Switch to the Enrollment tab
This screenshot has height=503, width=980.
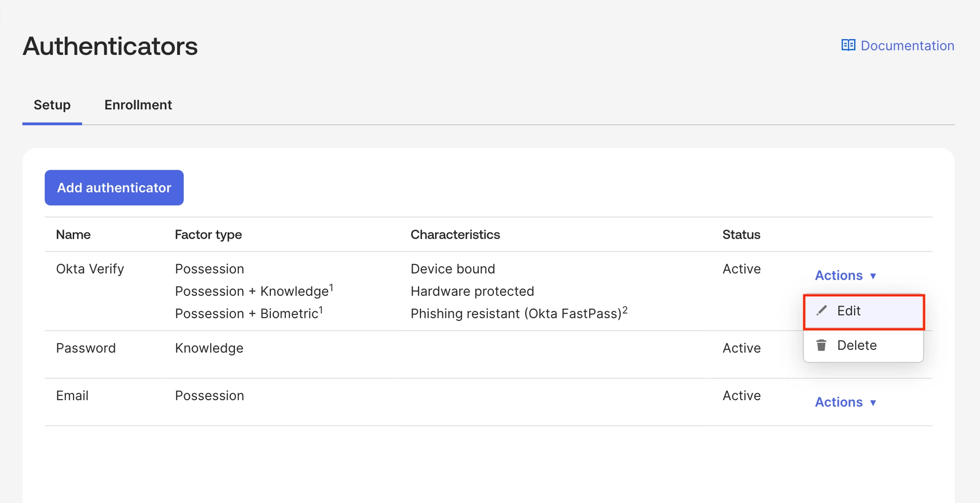138,105
